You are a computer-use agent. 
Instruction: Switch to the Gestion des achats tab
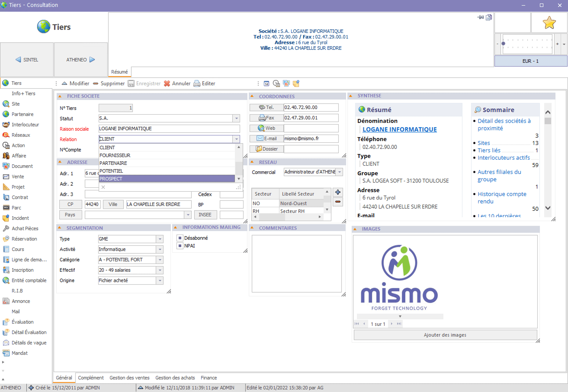click(x=175, y=378)
